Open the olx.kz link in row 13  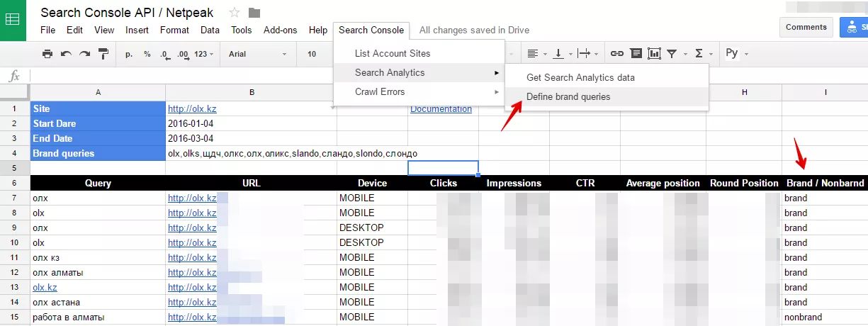click(45, 287)
